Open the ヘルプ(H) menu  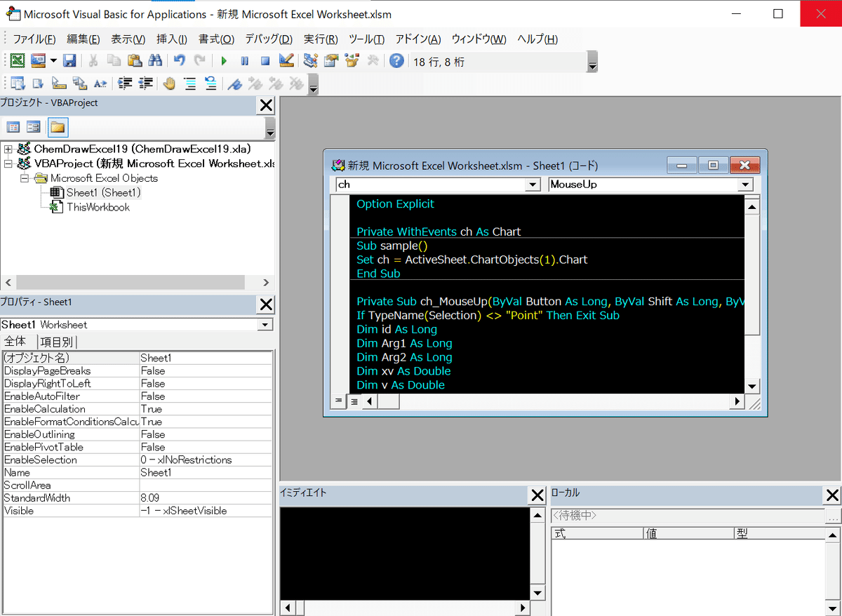(x=537, y=39)
